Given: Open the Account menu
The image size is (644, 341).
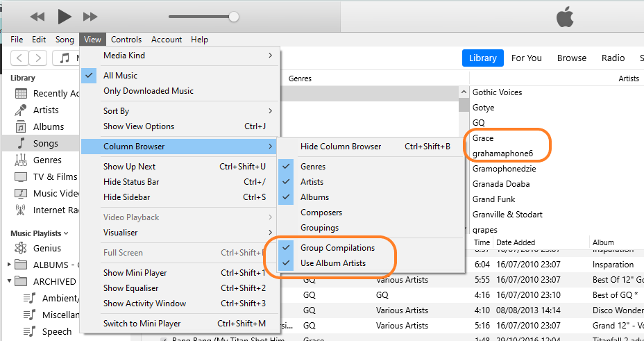Looking at the screenshot, I should (167, 40).
